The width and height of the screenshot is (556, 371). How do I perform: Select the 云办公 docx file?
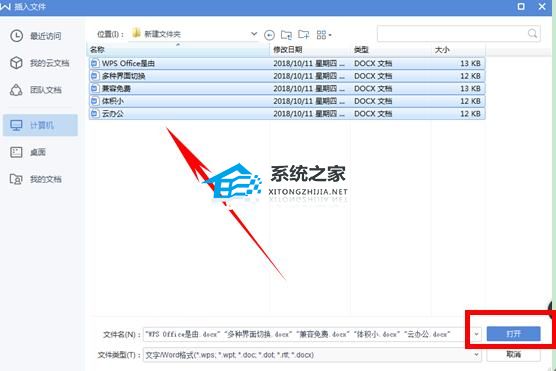[x=287, y=114]
